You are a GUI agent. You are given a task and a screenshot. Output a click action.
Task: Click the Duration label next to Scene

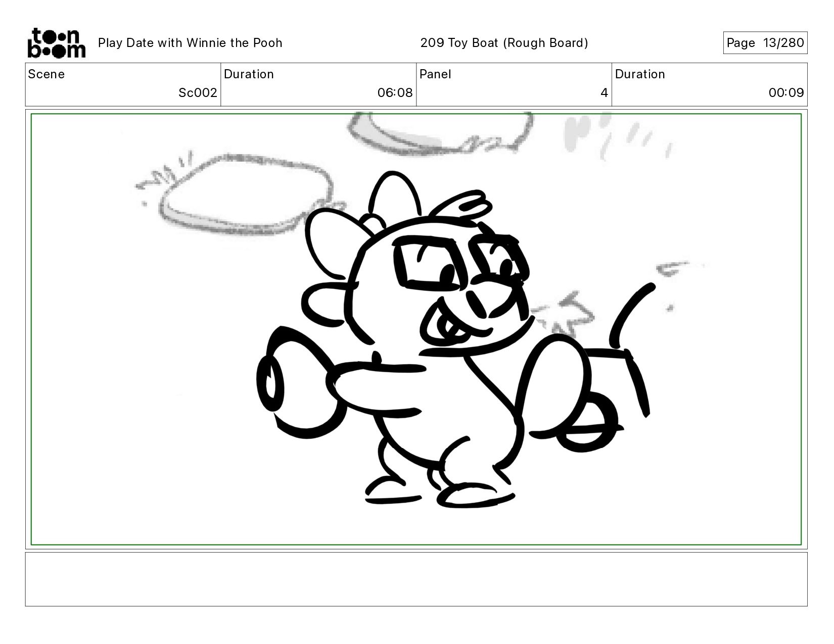tap(249, 74)
